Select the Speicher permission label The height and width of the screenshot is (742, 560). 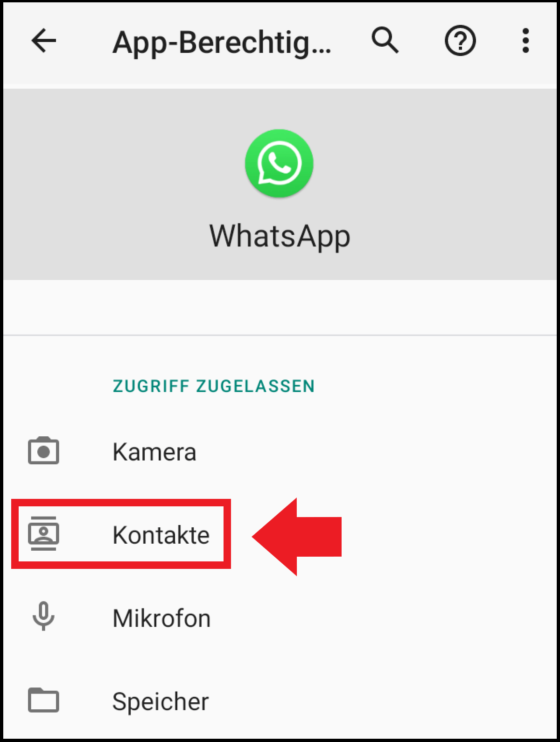[x=161, y=702]
